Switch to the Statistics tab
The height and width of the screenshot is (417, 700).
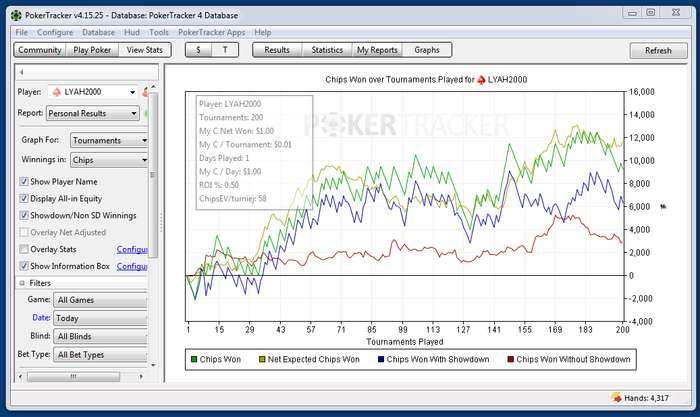(327, 50)
